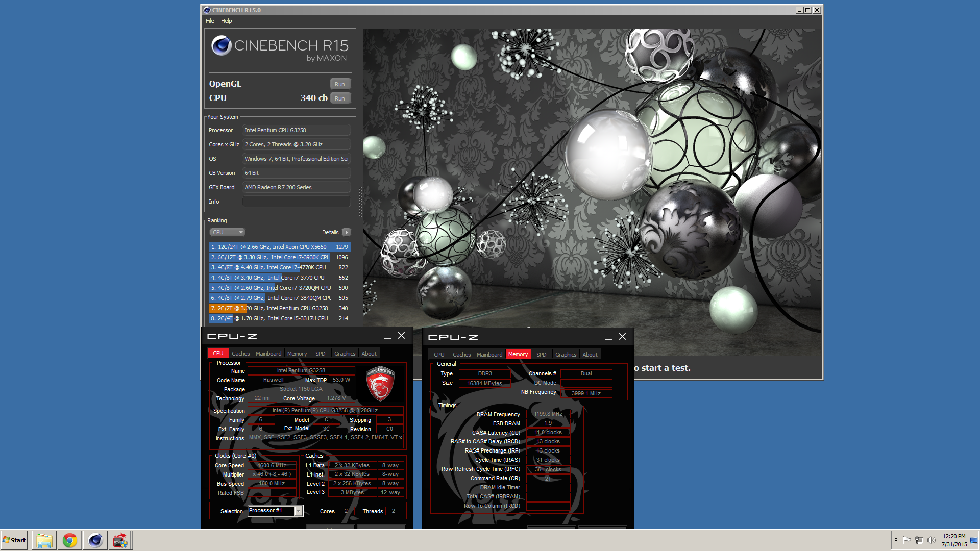Select the Core i5-3317U ranking row
The image size is (980, 551).
click(x=279, y=318)
